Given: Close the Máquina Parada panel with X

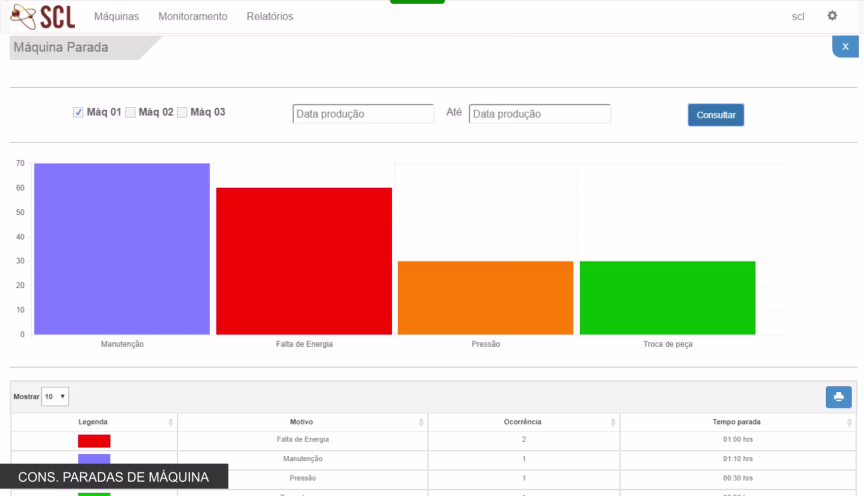Looking at the screenshot, I should [845, 46].
